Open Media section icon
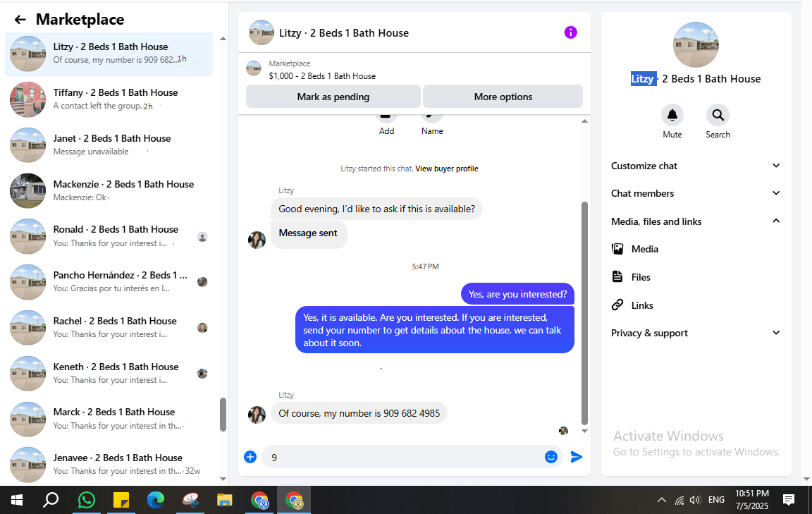Viewport: 812px width, 514px height. click(x=617, y=249)
